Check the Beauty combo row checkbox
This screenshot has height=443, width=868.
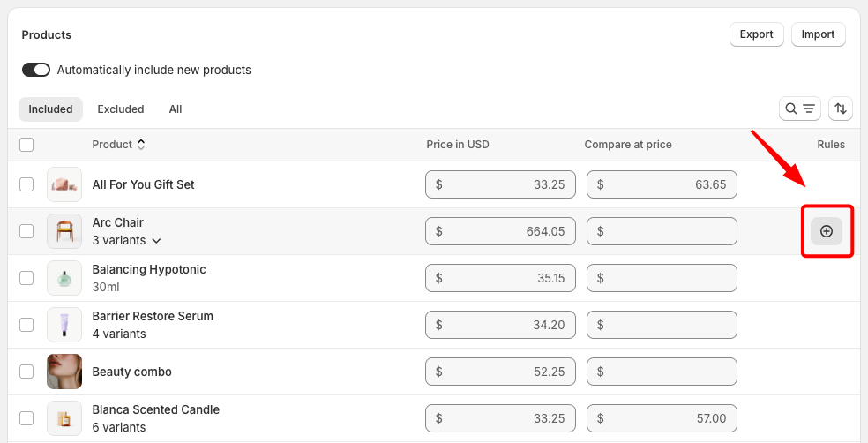[x=26, y=372]
